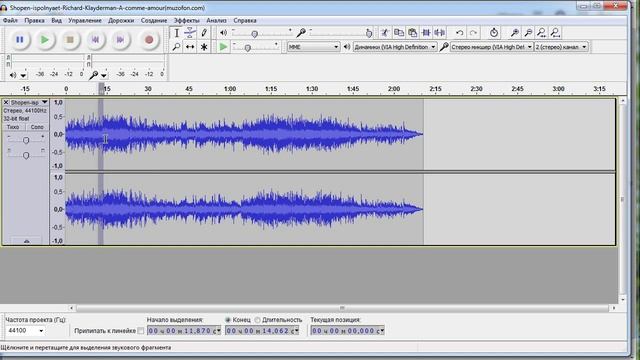Skip to end of the track

pos(120,40)
